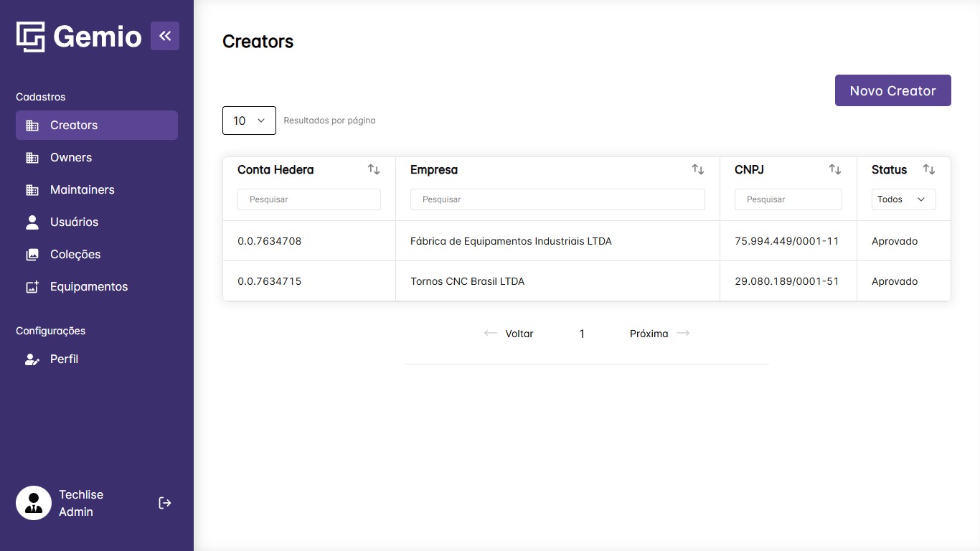
Task: Open the results per page dropdown
Action: pos(249,121)
